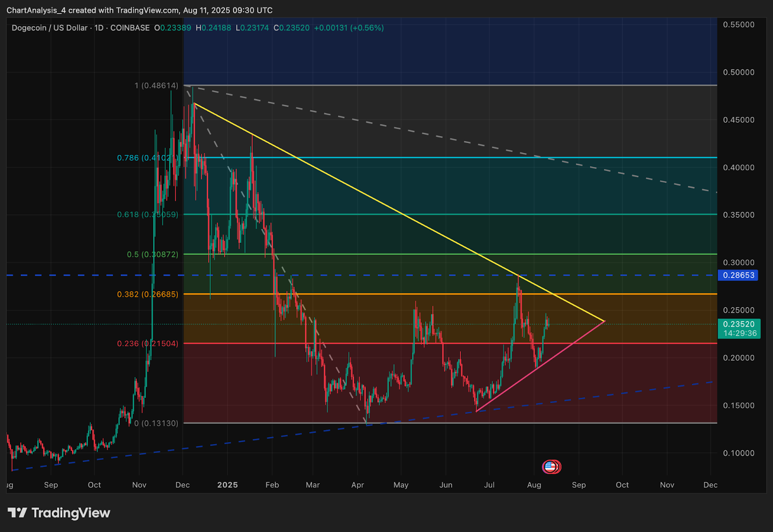Select the 0.236 (0.21504) Fibonacci label
The width and height of the screenshot is (773, 532).
(147, 344)
